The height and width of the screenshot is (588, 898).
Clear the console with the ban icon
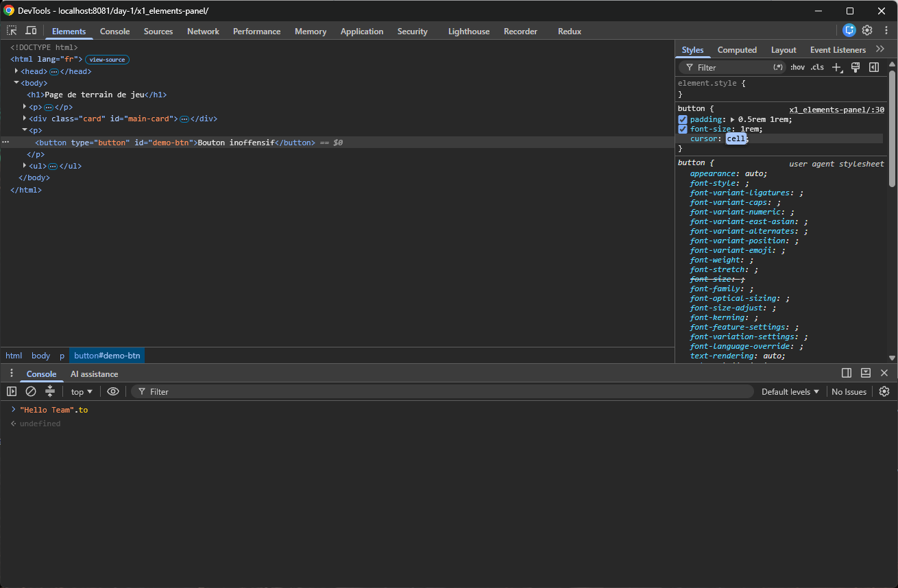pyautogui.click(x=31, y=391)
